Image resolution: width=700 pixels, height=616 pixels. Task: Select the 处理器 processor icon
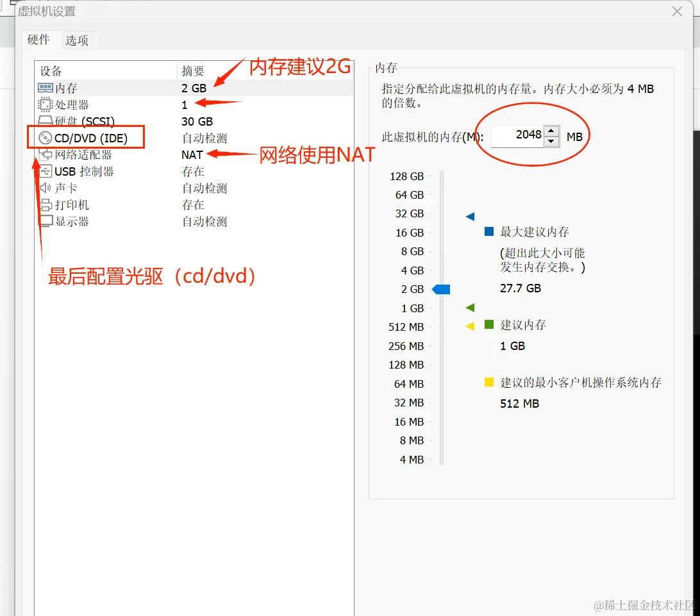[x=45, y=105]
